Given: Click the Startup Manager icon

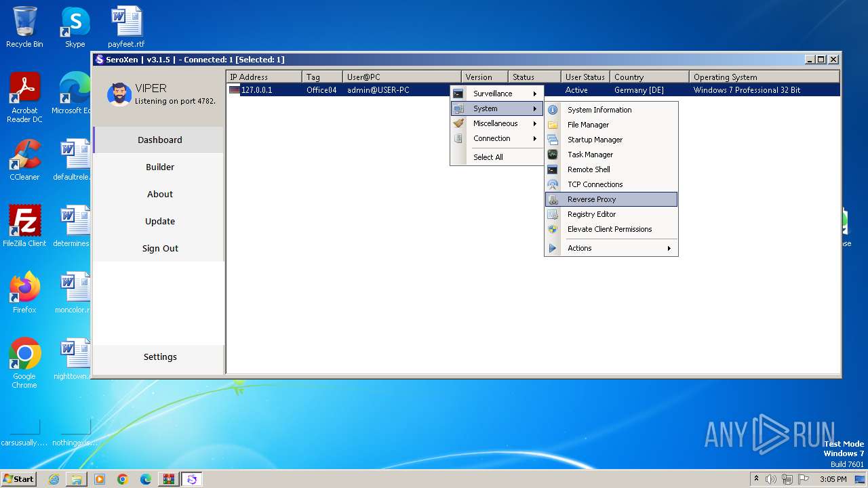Looking at the screenshot, I should [x=553, y=140].
